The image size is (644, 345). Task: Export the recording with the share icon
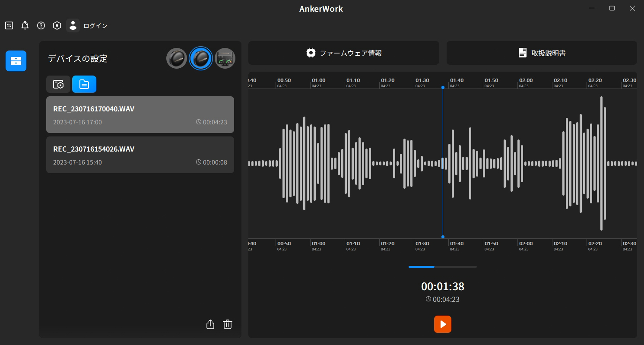210,324
